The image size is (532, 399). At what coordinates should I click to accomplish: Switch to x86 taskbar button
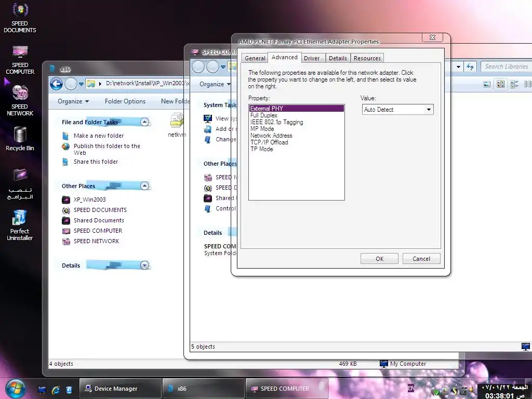[204, 389]
